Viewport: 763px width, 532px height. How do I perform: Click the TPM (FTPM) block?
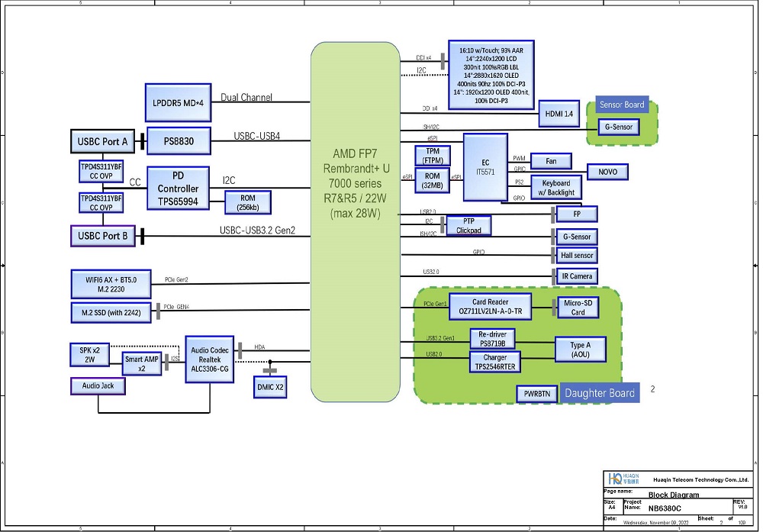point(433,156)
